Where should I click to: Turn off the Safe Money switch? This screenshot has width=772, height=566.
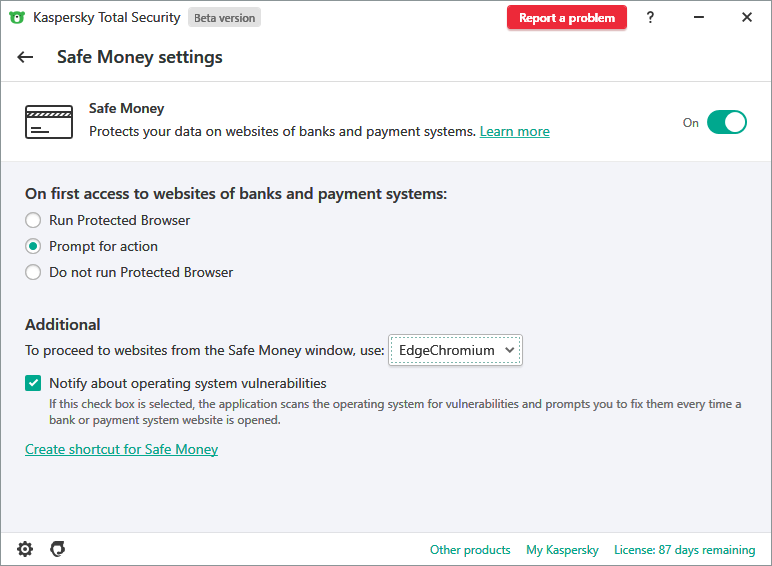727,122
